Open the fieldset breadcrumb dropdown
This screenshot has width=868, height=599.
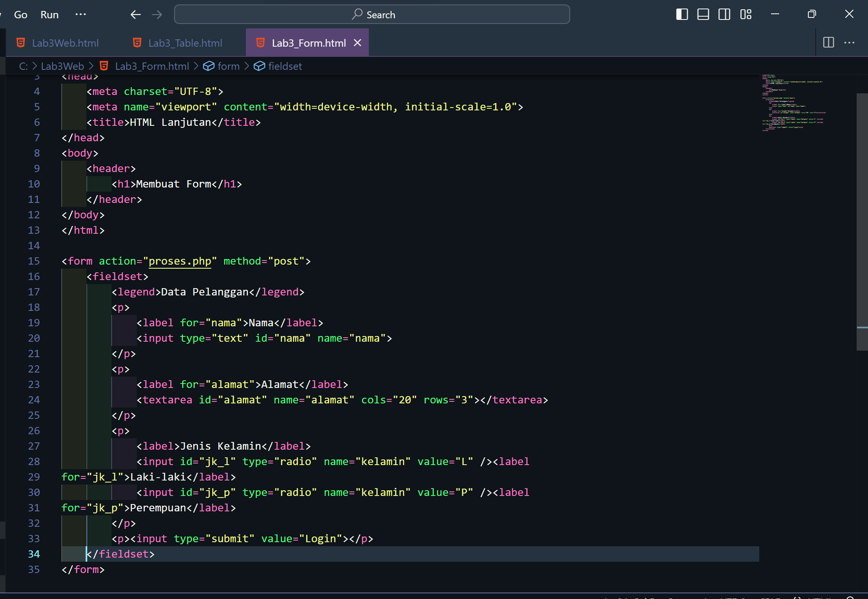[285, 66]
